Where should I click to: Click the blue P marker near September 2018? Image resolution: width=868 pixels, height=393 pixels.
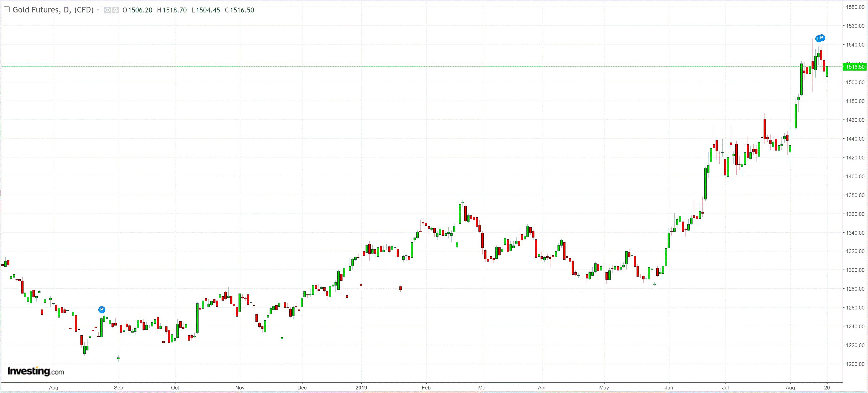coord(101,310)
